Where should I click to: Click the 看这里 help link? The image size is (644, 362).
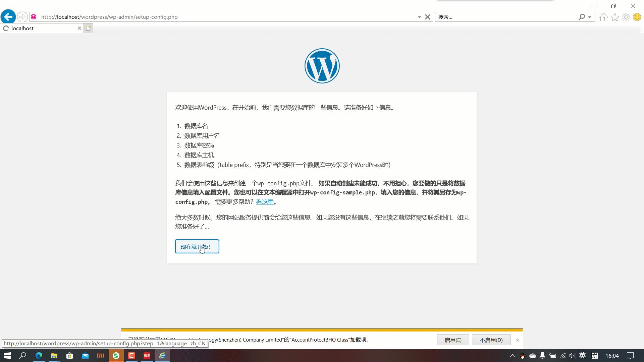[265, 202]
